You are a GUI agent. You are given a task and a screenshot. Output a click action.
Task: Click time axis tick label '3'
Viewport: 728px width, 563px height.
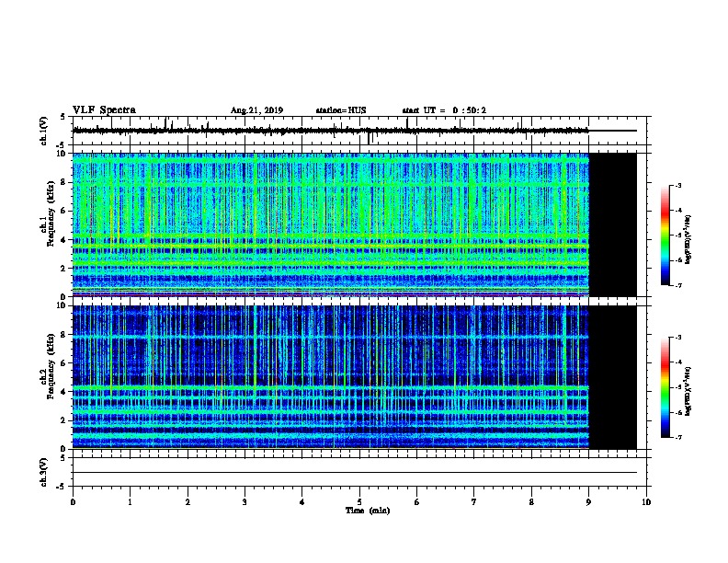pos(245,502)
